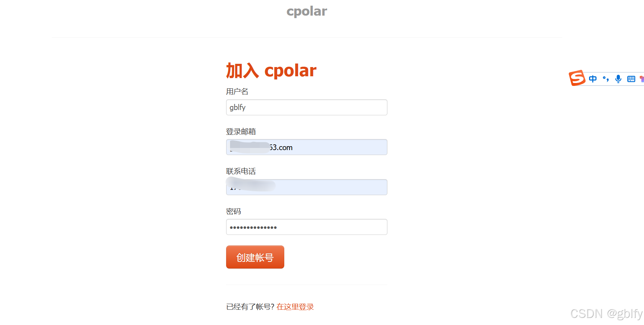Viewport: 644px width, 325px height.
Task: Switch punctuation mode in the Sogou bar
Action: (x=606, y=79)
